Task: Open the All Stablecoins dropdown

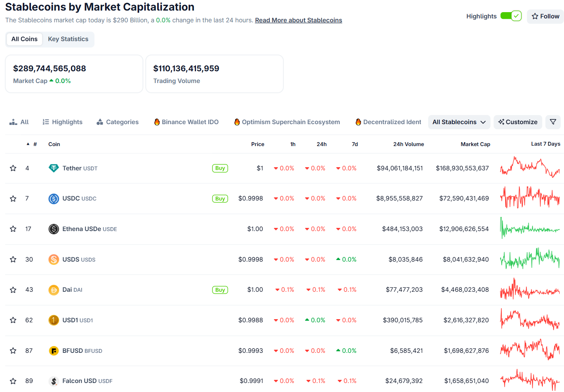Action: click(459, 122)
